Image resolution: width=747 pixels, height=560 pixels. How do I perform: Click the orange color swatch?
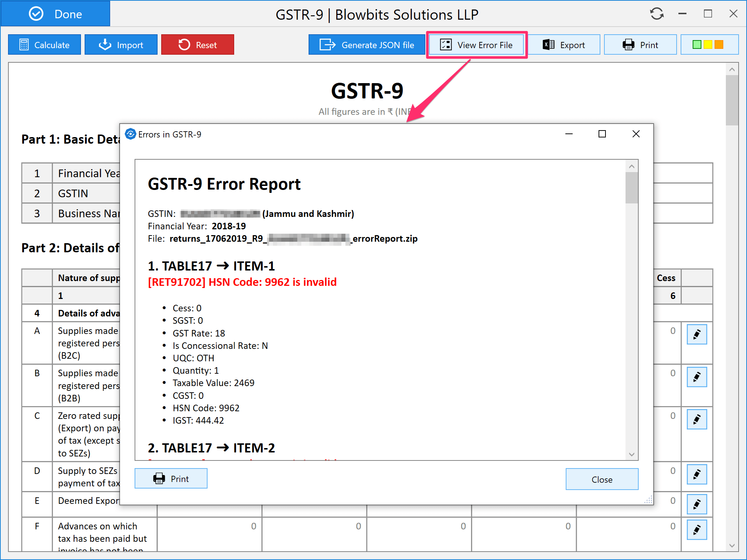[x=719, y=44]
